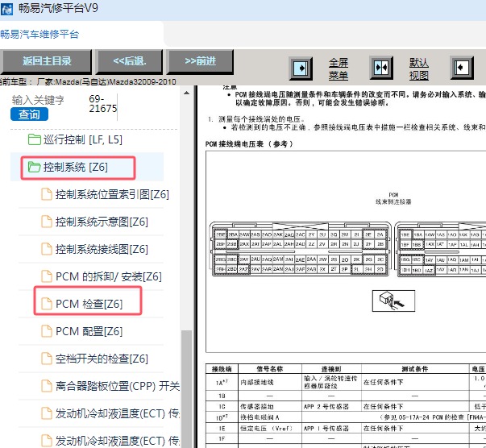Select 控制系统接线图[Z6] entry
Image resolution: width=486 pixels, height=448 pixels.
pos(102,249)
